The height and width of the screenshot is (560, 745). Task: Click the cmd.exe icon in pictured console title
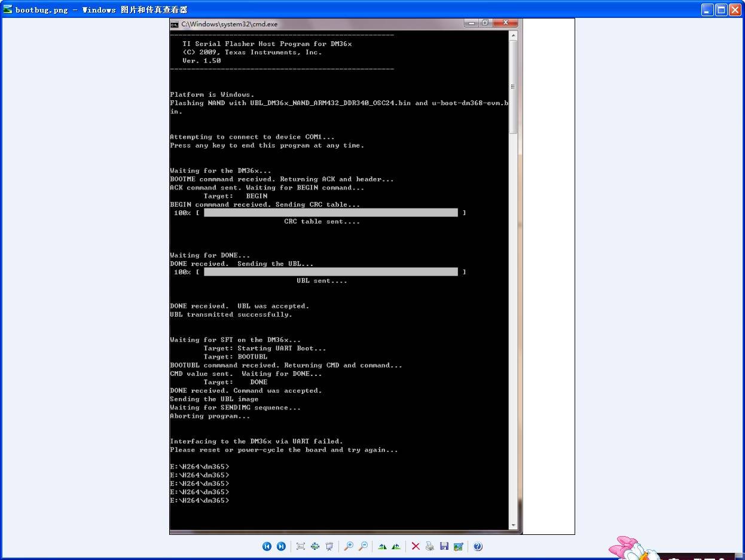point(175,25)
